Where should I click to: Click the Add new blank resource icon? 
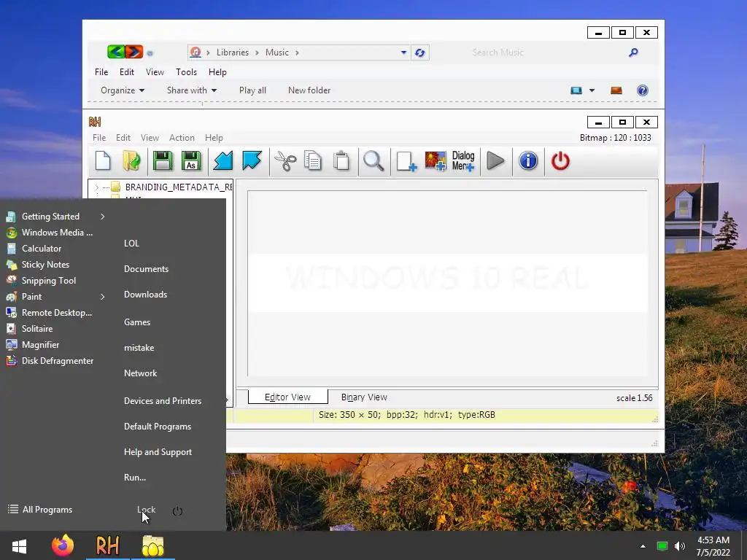(x=406, y=161)
